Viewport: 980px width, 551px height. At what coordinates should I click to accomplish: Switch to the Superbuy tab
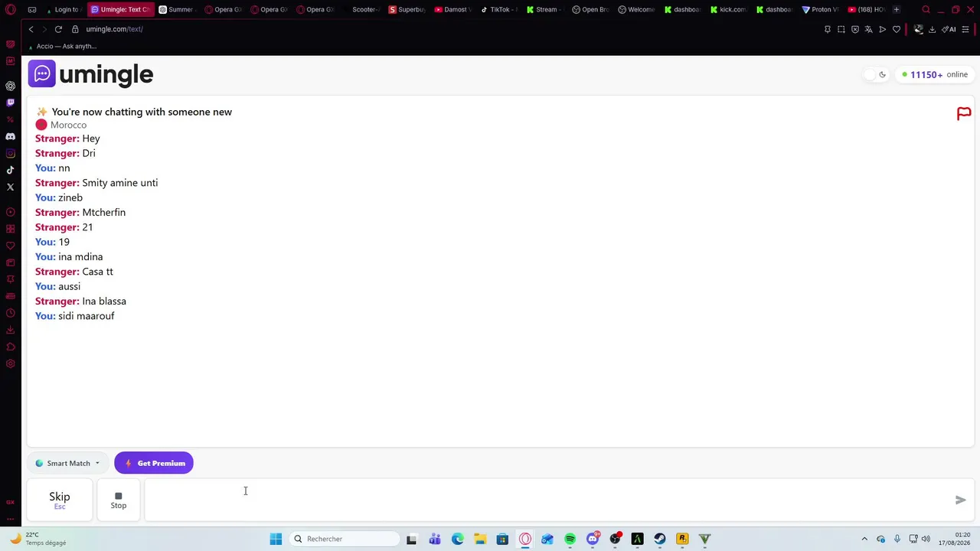[407, 10]
